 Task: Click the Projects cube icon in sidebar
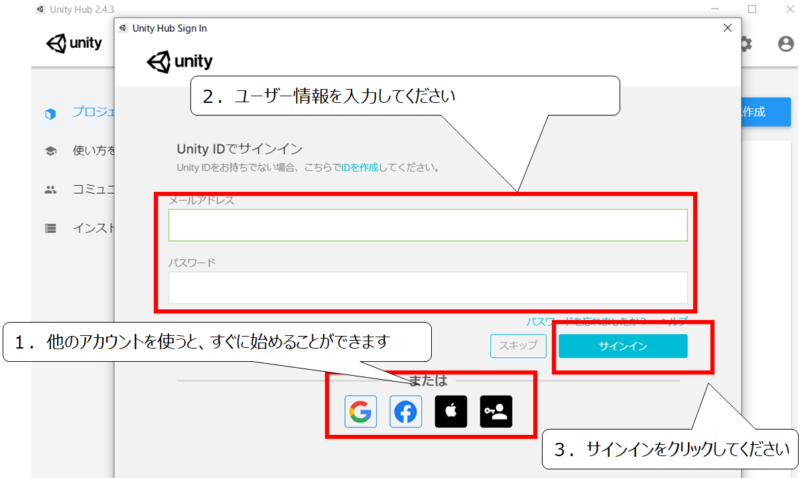50,113
